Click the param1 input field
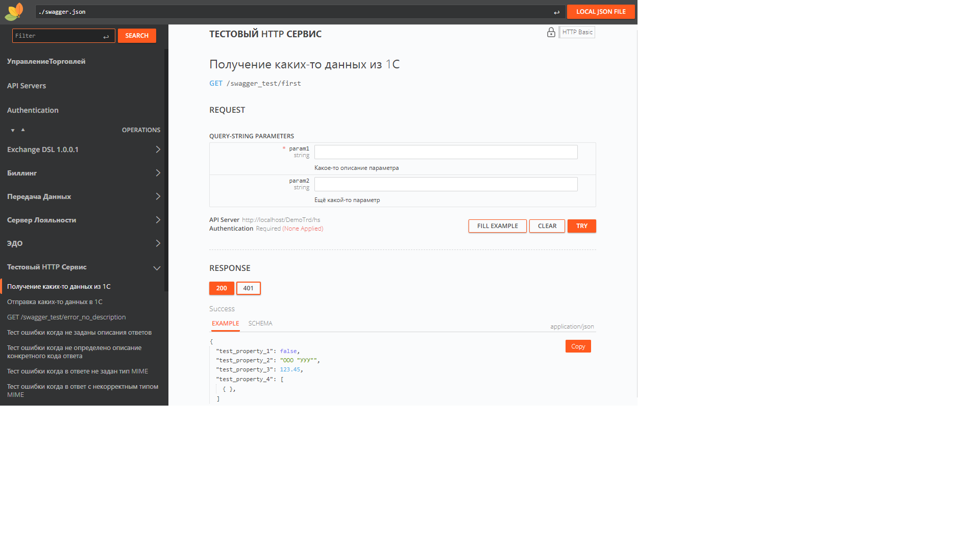 [x=446, y=152]
